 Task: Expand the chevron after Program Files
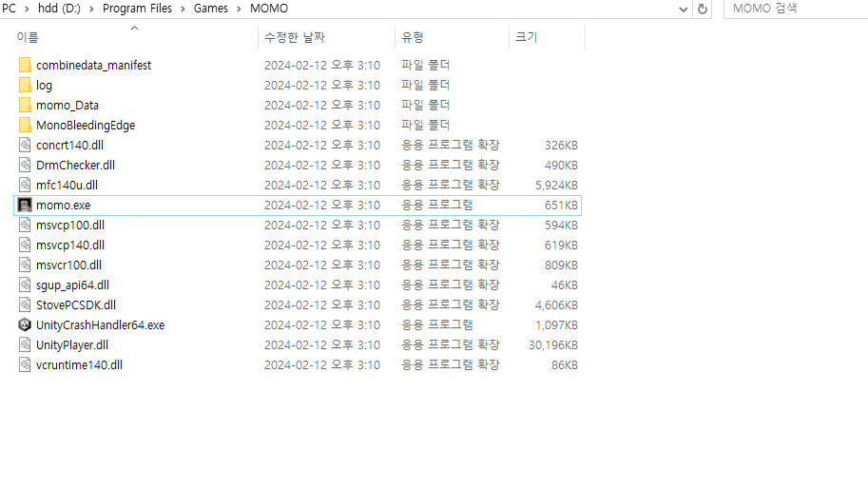tap(183, 9)
